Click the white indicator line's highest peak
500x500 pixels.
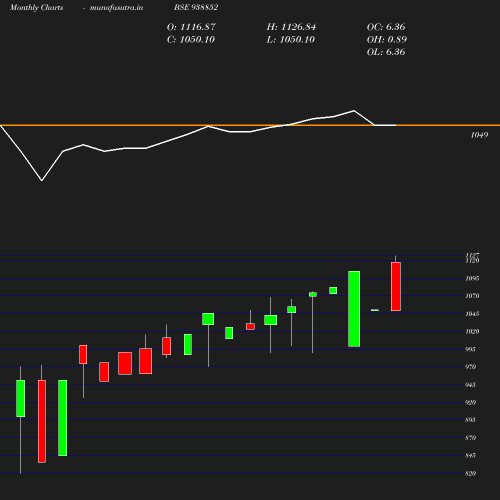coord(354,111)
